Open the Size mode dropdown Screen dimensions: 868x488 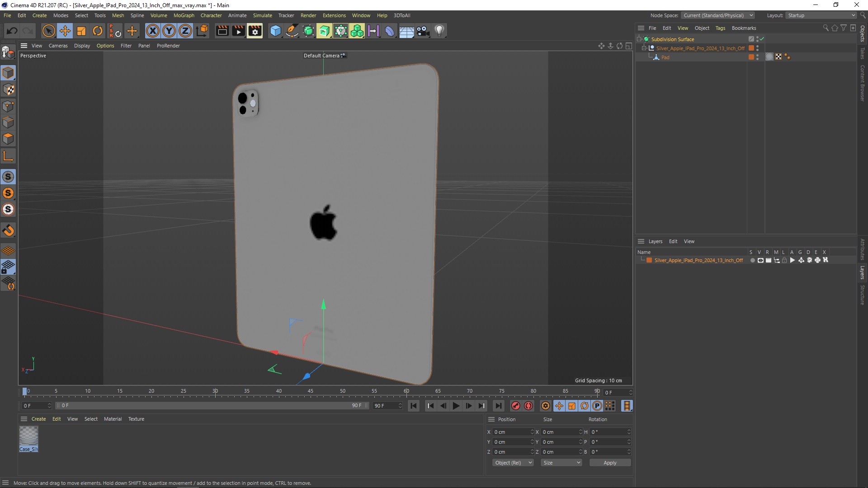[x=561, y=463]
